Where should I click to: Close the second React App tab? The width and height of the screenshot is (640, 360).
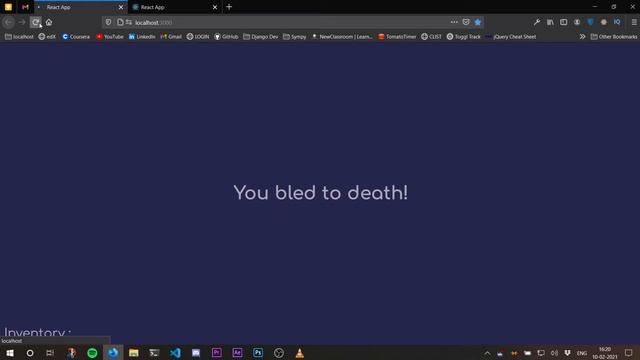point(215,7)
